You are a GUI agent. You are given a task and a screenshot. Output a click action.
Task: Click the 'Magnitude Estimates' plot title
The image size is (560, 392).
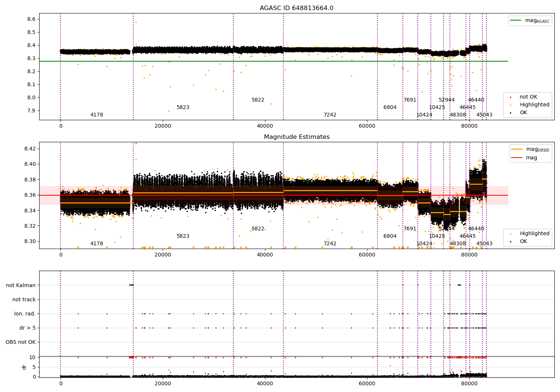pyautogui.click(x=296, y=137)
